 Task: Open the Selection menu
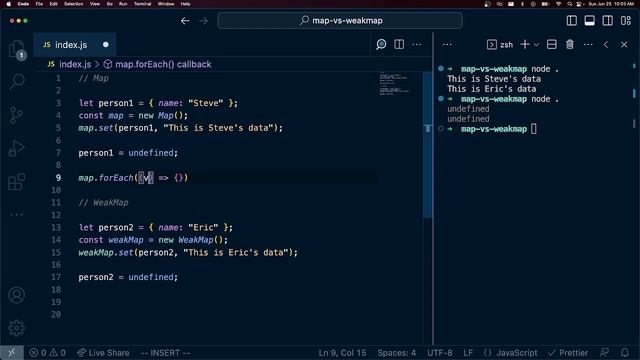(x=73, y=4)
